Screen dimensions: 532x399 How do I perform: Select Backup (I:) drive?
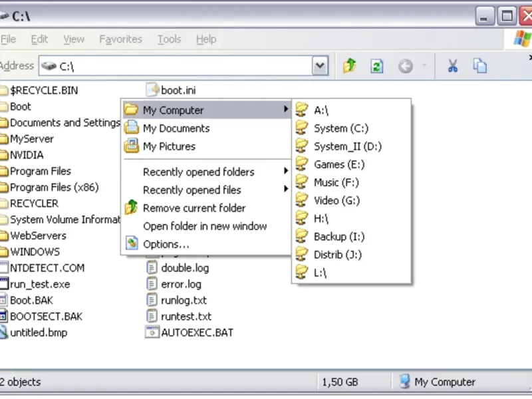(352, 236)
